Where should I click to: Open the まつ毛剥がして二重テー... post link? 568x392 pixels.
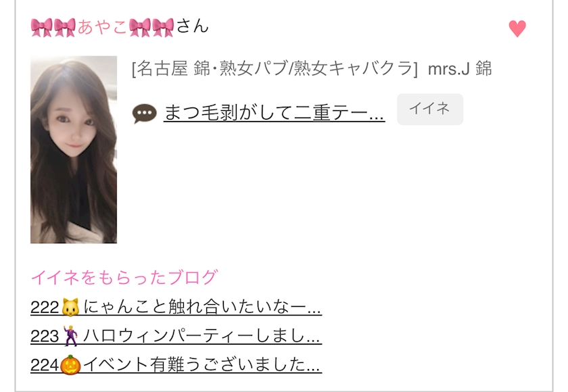tap(274, 113)
